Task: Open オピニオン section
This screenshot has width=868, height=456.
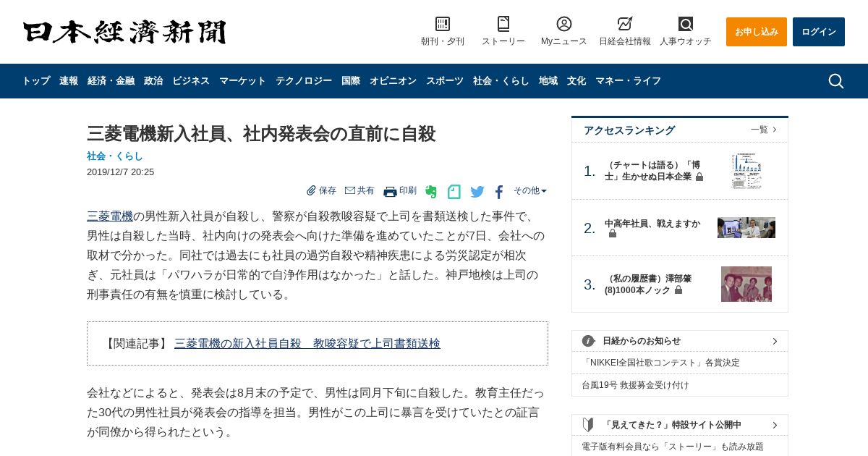Action: click(x=393, y=81)
